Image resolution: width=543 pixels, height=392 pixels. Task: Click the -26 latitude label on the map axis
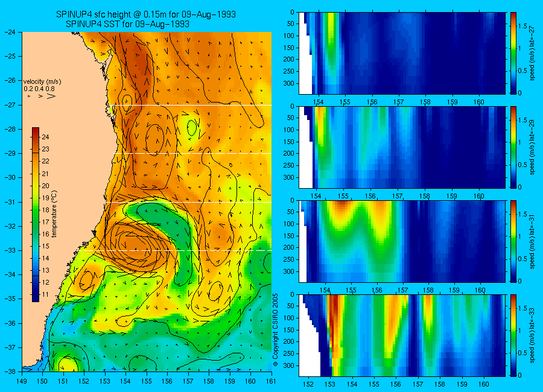pos(10,80)
